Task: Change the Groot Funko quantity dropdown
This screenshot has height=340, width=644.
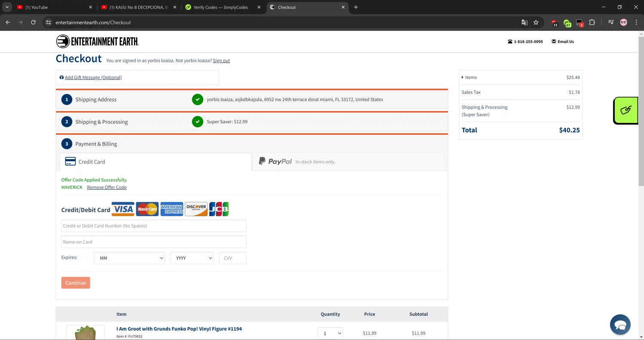Action: click(330, 333)
